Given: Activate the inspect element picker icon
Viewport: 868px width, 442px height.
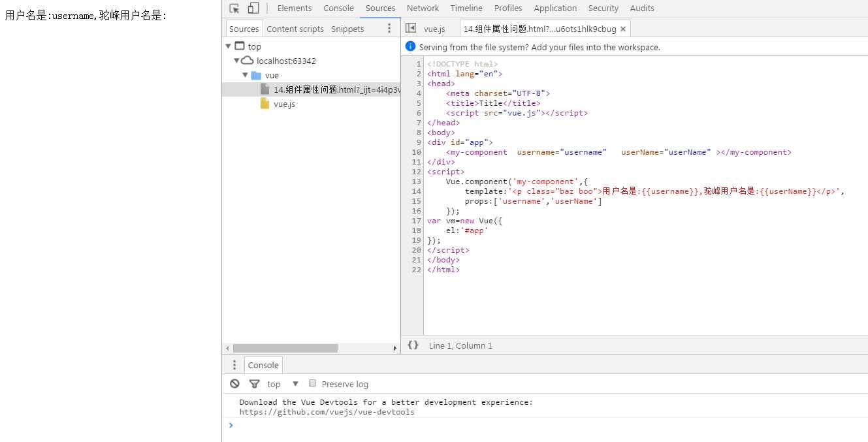Looking at the screenshot, I should pos(234,8).
